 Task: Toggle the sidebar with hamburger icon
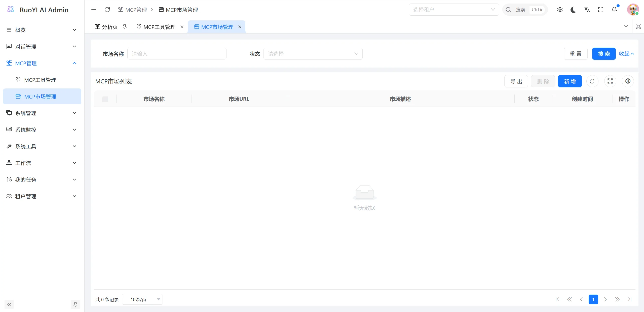[x=94, y=10]
